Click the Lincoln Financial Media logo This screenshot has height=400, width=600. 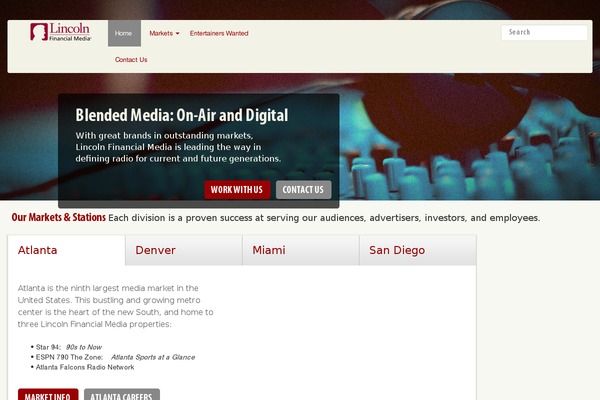[60, 32]
